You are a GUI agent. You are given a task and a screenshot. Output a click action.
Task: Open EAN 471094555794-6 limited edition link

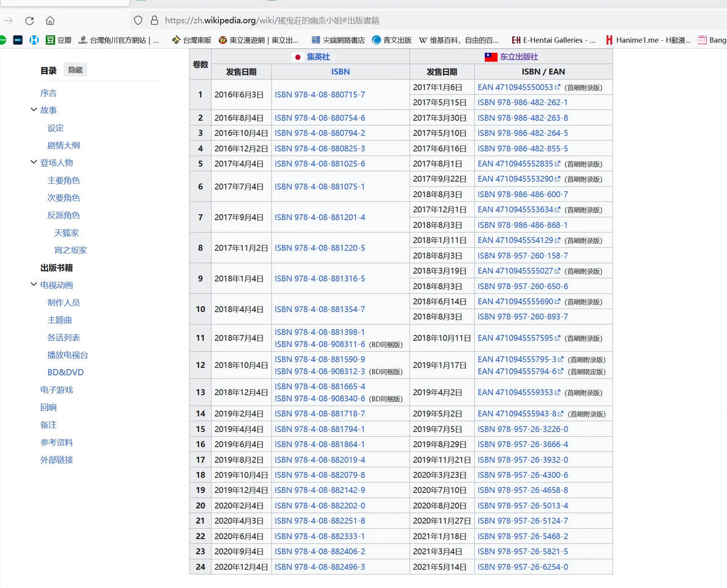[x=520, y=371]
